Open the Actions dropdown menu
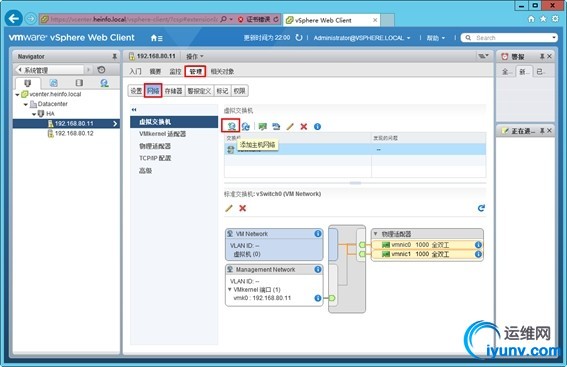Image resolution: width=567 pixels, height=367 pixels. (x=195, y=56)
